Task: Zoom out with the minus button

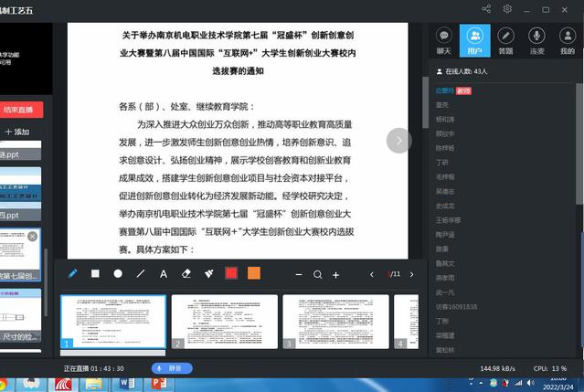Action: 299,275
